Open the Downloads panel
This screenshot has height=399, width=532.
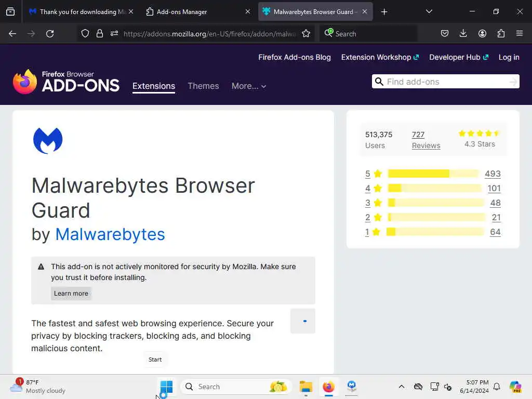pyautogui.click(x=463, y=33)
